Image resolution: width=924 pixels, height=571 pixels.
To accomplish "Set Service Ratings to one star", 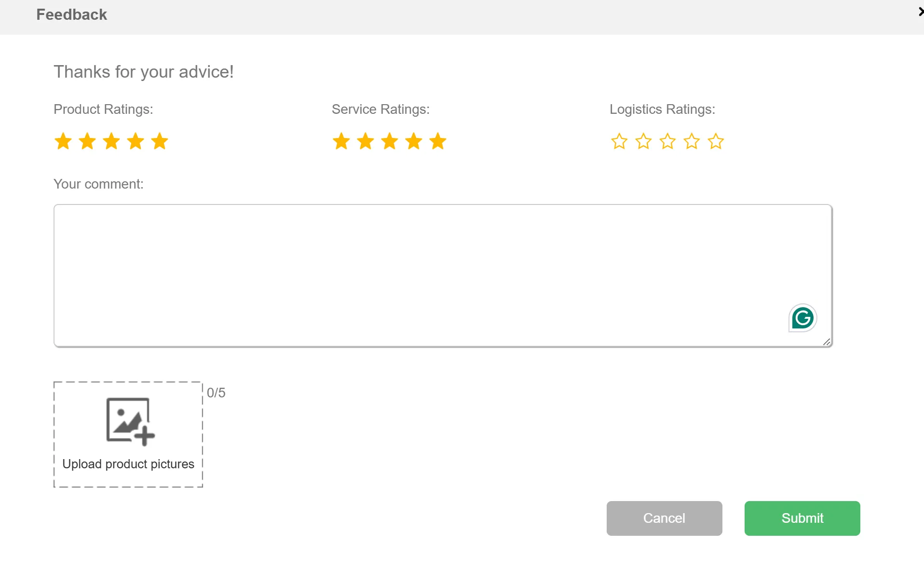I will (x=341, y=142).
